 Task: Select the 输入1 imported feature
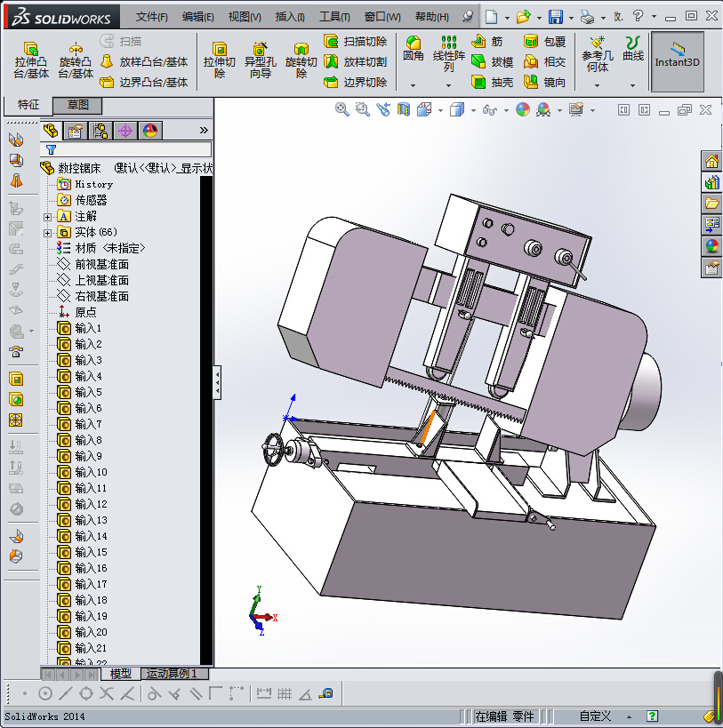pyautogui.click(x=79, y=328)
